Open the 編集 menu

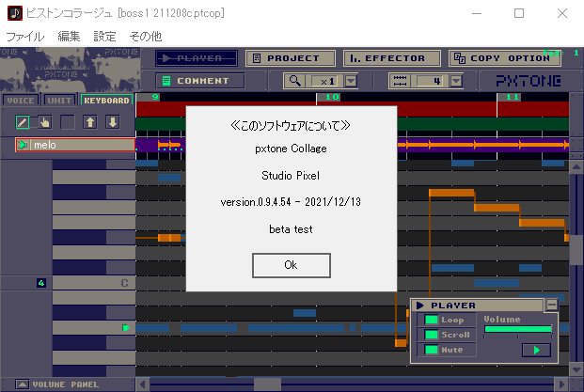[x=69, y=37]
